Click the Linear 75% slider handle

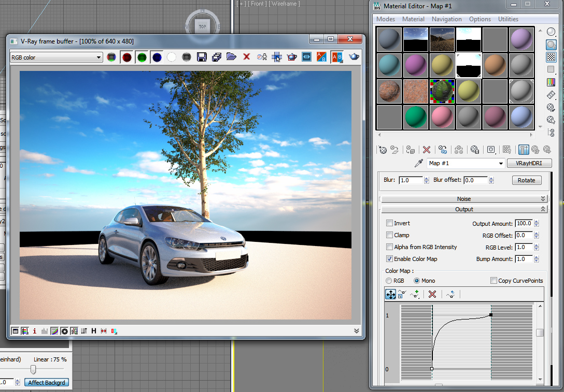33,369
